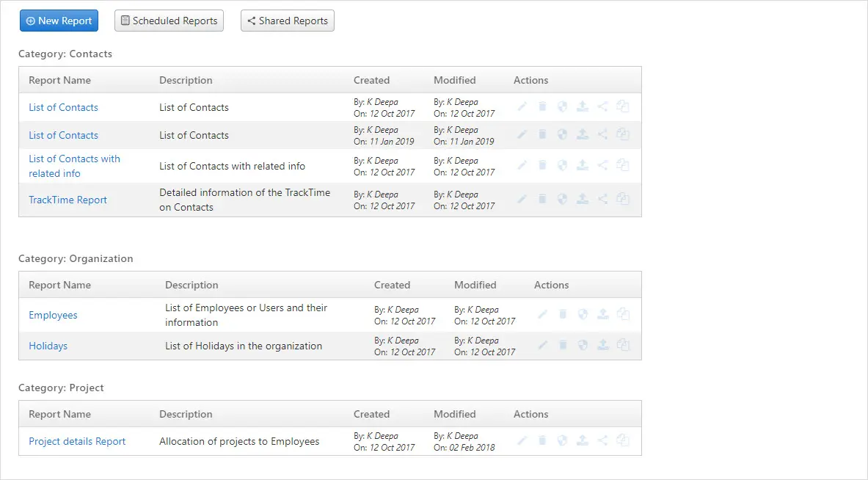868x480 pixels.
Task: Delete the TrackTime Report
Action: click(x=542, y=199)
